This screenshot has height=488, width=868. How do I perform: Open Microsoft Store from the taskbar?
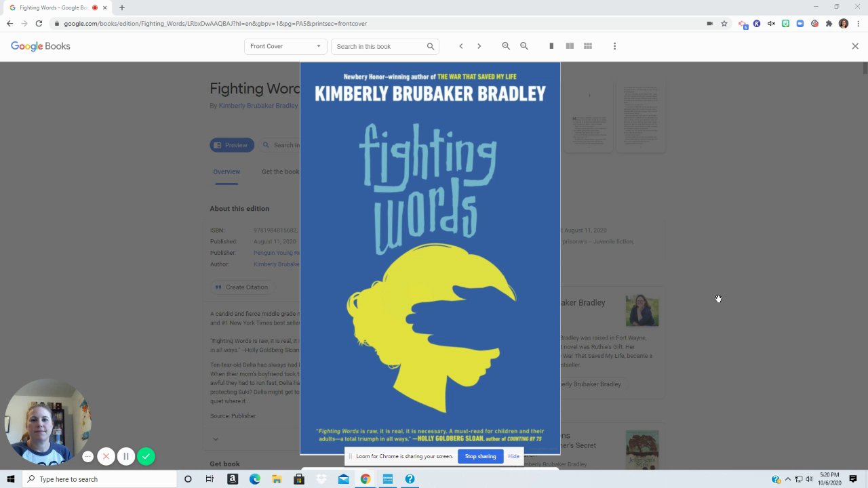tap(299, 479)
